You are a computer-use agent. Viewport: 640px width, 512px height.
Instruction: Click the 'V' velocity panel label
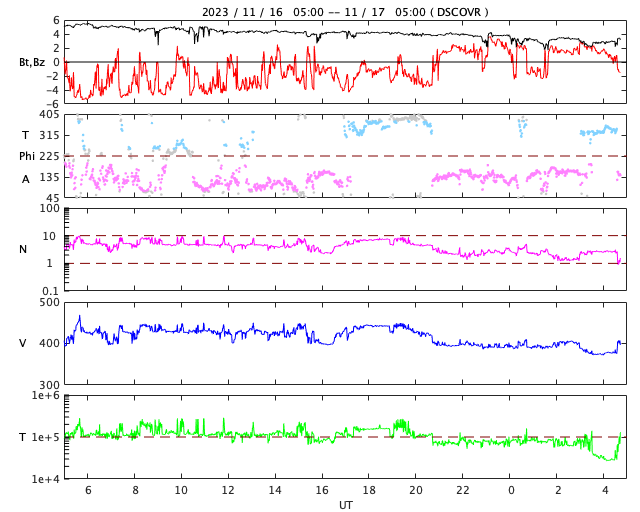pos(23,343)
